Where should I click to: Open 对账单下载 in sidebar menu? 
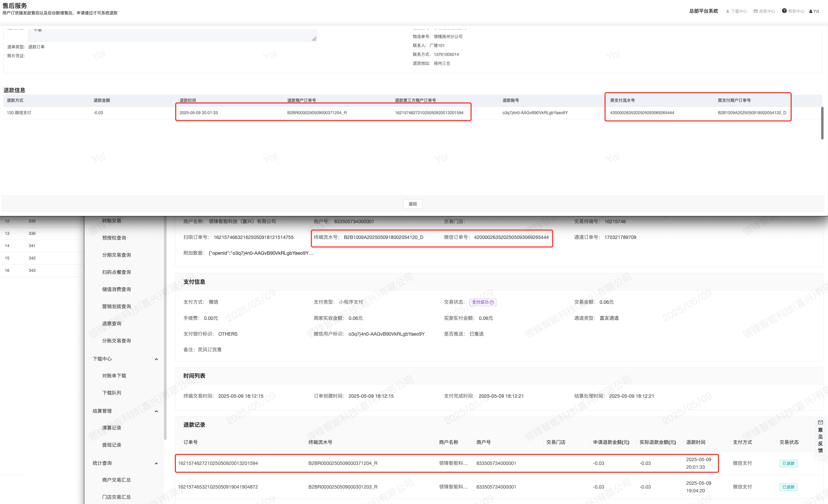(114, 376)
